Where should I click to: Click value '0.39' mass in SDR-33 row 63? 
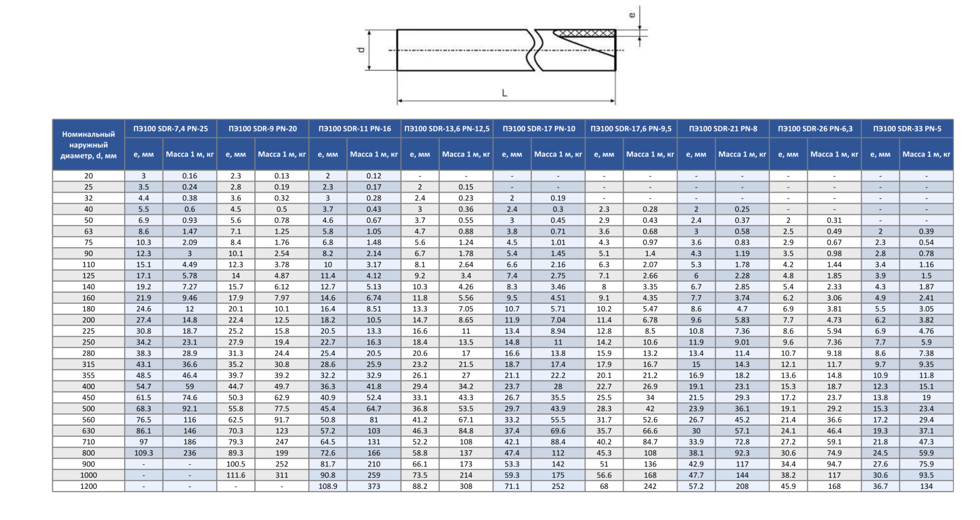pos(926,232)
